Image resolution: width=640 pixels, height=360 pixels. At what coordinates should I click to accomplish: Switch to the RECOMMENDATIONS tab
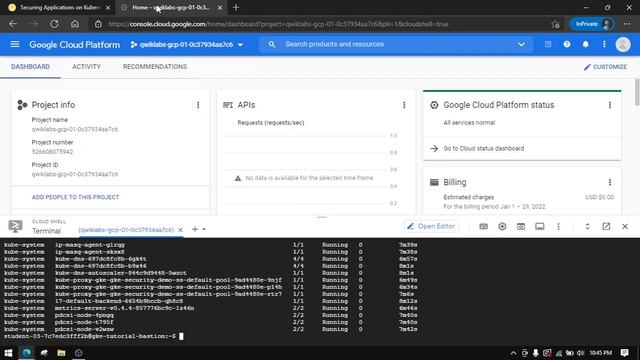point(155,67)
